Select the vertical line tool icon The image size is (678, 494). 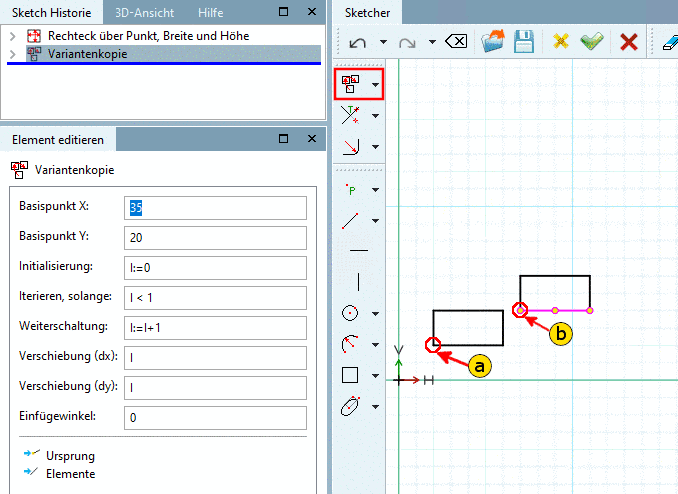[x=358, y=282]
